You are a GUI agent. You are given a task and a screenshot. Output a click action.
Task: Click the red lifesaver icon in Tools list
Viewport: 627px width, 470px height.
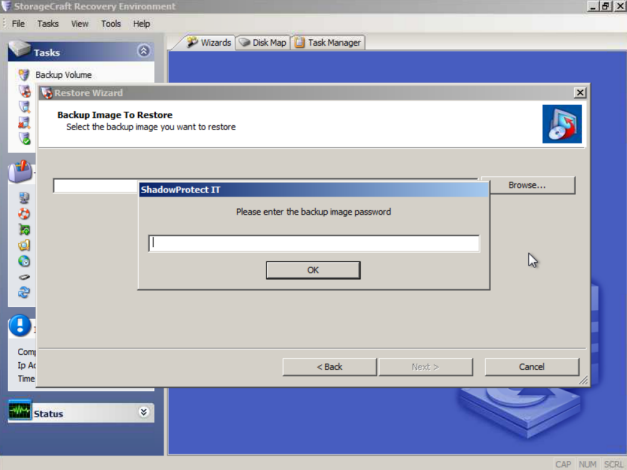[24, 214]
